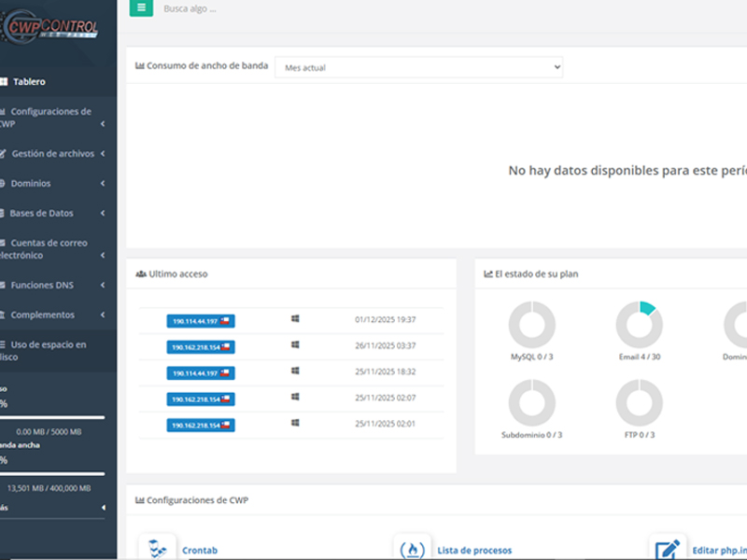This screenshot has height=560, width=747.
Task: Open Funciones DNS in the sidebar
Action: [42, 285]
